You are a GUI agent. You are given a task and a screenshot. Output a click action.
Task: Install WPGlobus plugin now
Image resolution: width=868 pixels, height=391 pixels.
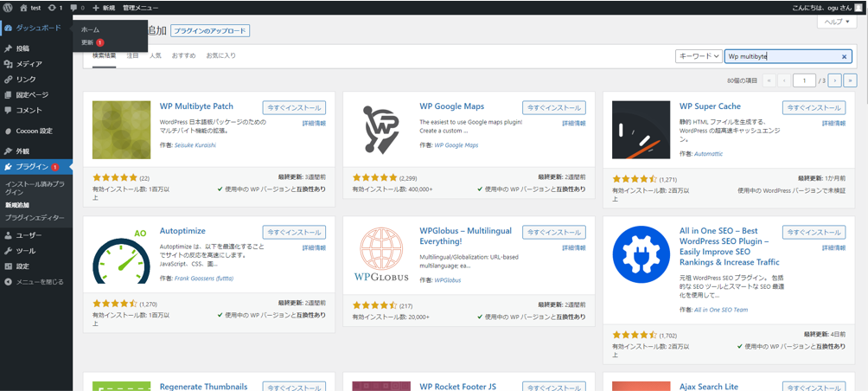[x=554, y=232]
